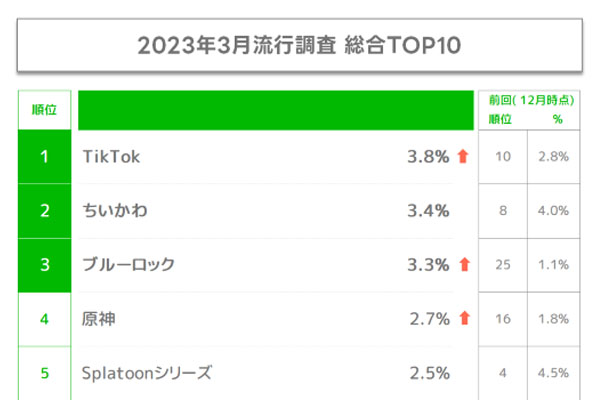600x400 pixels.
Task: Click the previous rank value 25
Action: click(504, 265)
